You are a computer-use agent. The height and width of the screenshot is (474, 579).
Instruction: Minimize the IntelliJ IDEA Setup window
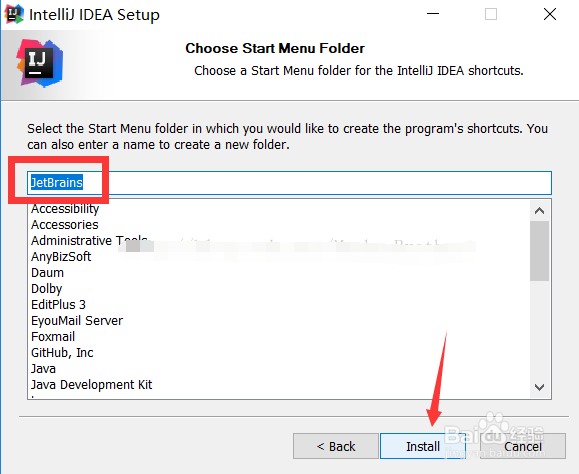pos(433,14)
